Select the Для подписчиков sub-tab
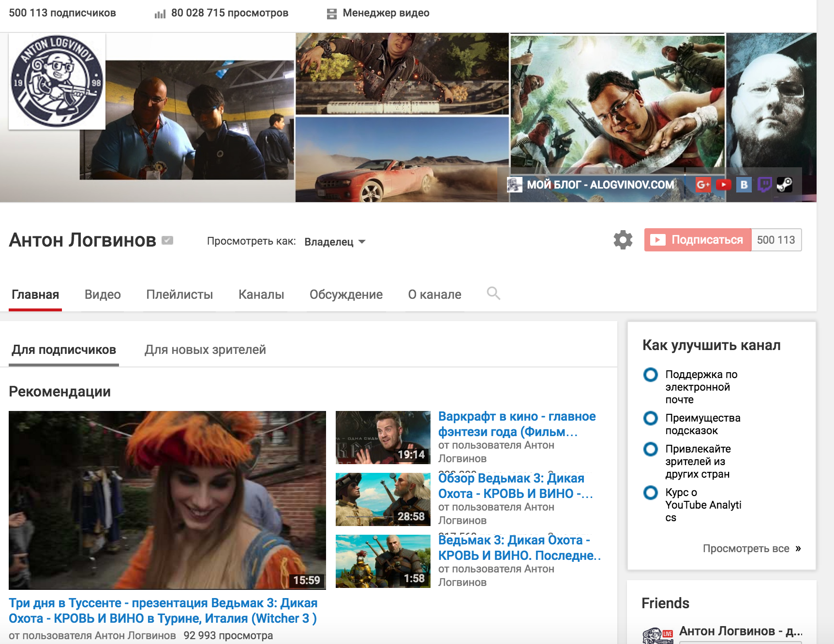This screenshot has height=644, width=834. point(64,350)
